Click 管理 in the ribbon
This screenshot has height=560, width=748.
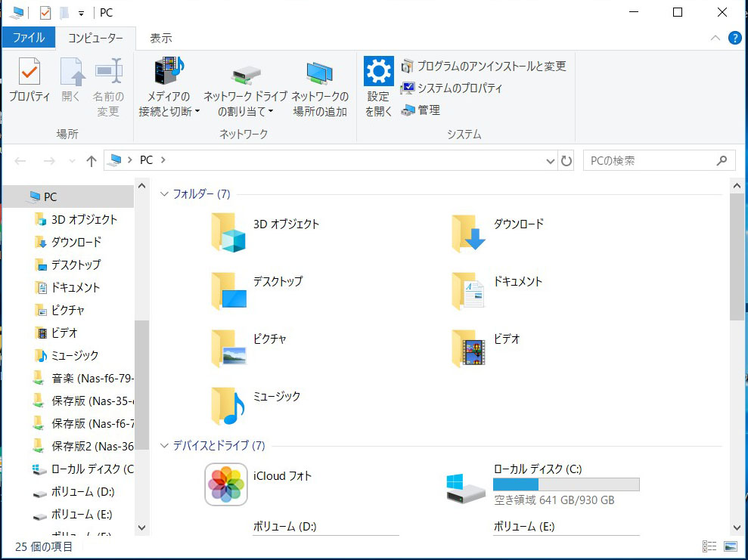click(x=421, y=110)
